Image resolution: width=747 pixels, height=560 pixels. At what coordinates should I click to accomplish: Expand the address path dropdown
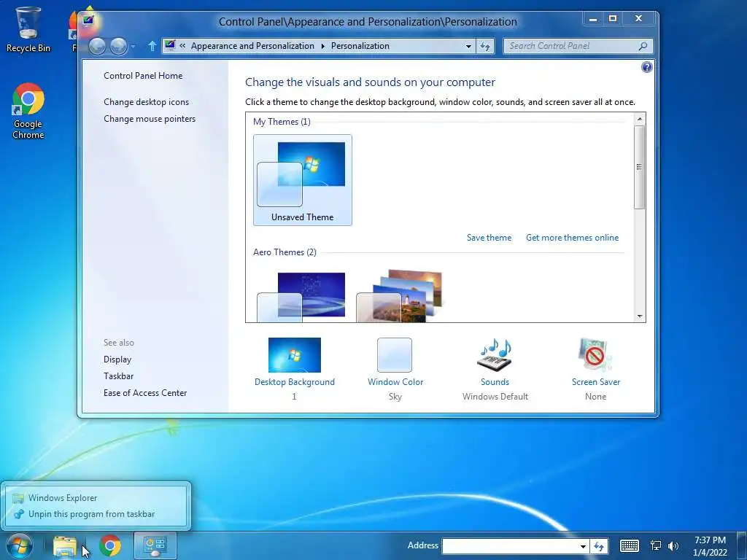[x=468, y=46]
